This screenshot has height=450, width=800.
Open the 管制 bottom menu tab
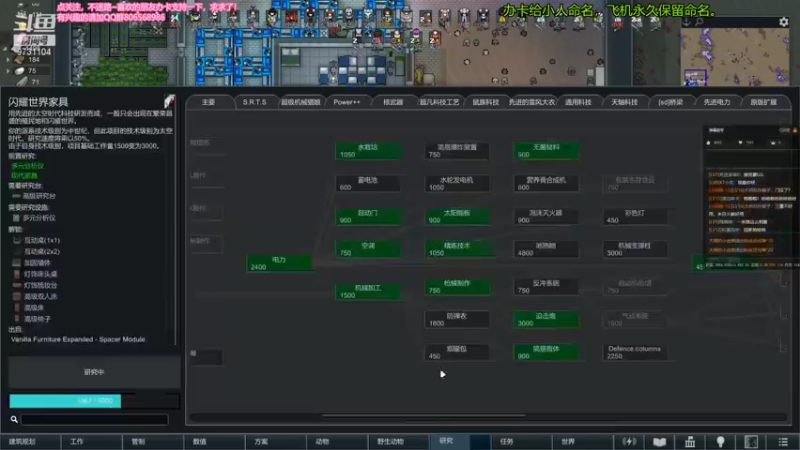click(153, 442)
